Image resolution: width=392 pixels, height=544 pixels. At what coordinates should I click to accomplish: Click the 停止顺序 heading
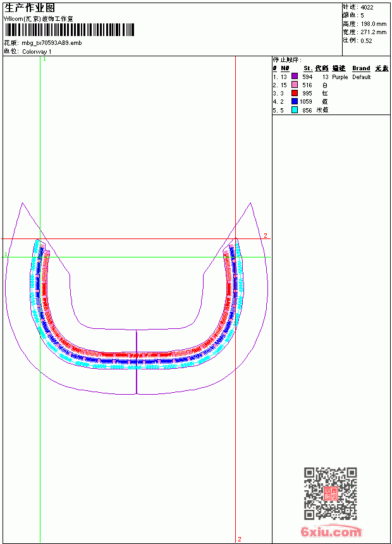click(287, 60)
